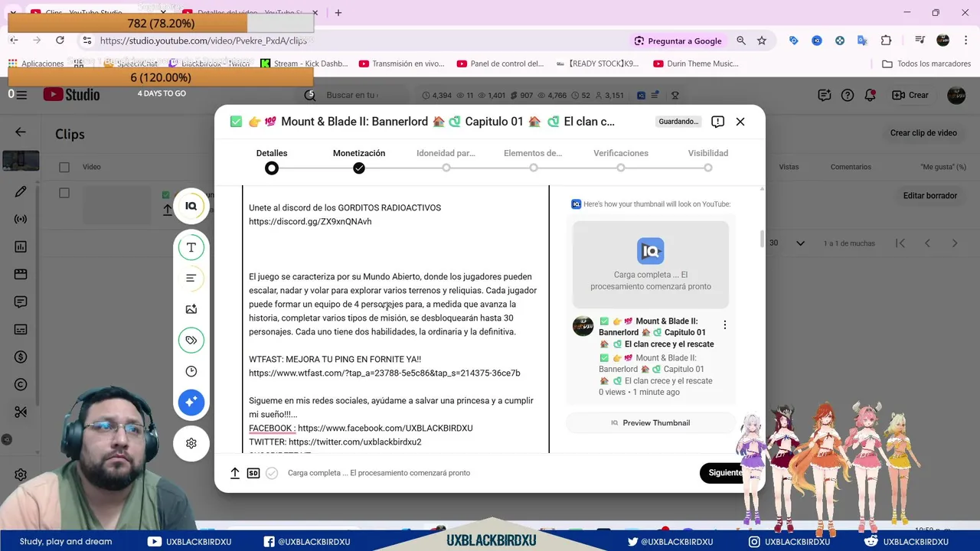The width and height of the screenshot is (980, 551).
Task: Open the Copyright sidebar icon
Action: [21, 384]
